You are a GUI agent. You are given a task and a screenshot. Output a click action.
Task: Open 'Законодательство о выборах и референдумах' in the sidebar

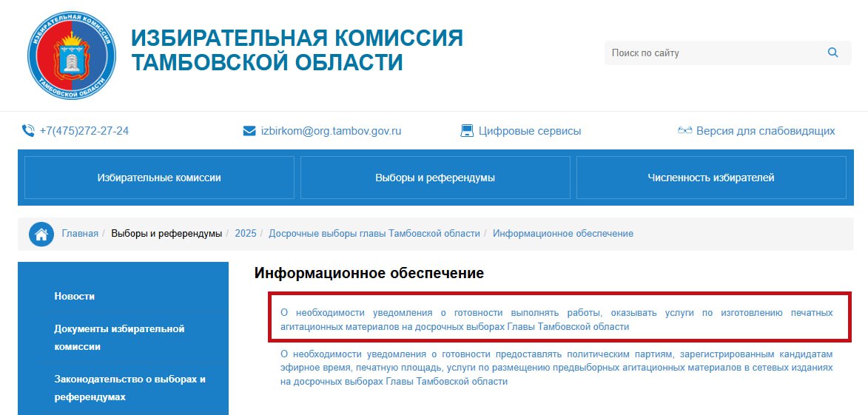130,388
